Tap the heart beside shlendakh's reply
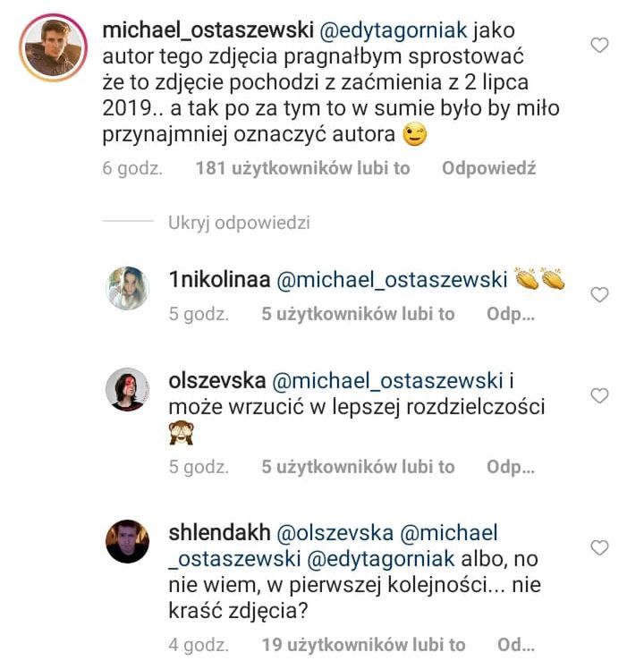This screenshot has height=669, width=644. pyautogui.click(x=601, y=546)
